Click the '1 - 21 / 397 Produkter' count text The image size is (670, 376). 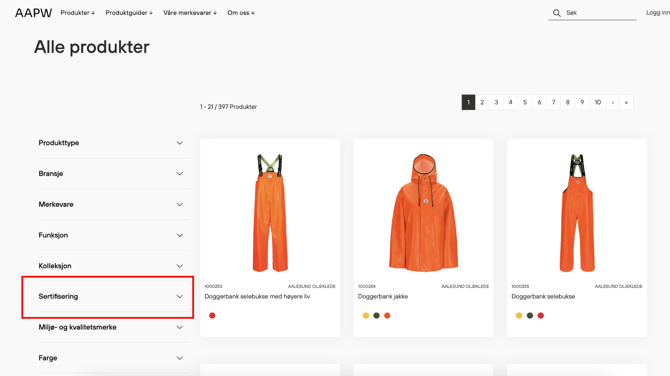228,107
